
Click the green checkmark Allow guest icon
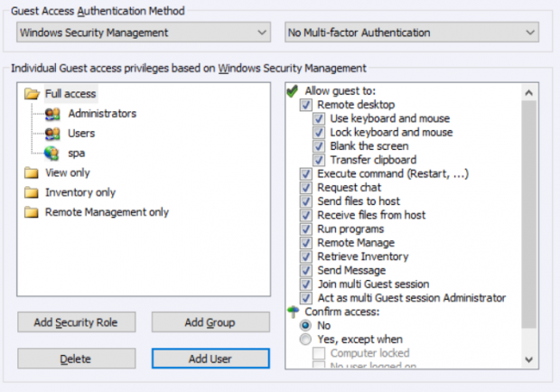(x=292, y=91)
